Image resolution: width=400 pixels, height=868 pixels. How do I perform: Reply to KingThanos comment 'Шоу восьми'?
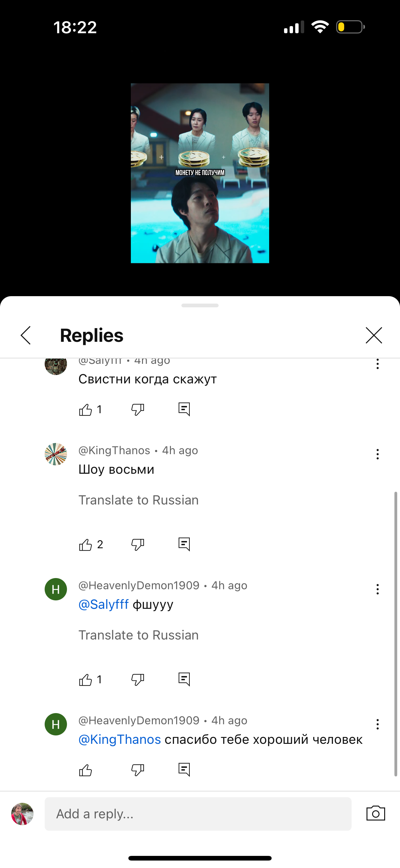click(184, 544)
